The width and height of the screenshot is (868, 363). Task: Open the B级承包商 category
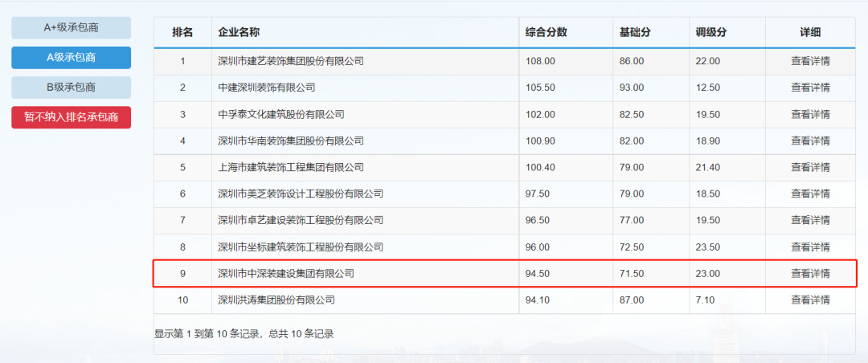(x=71, y=88)
